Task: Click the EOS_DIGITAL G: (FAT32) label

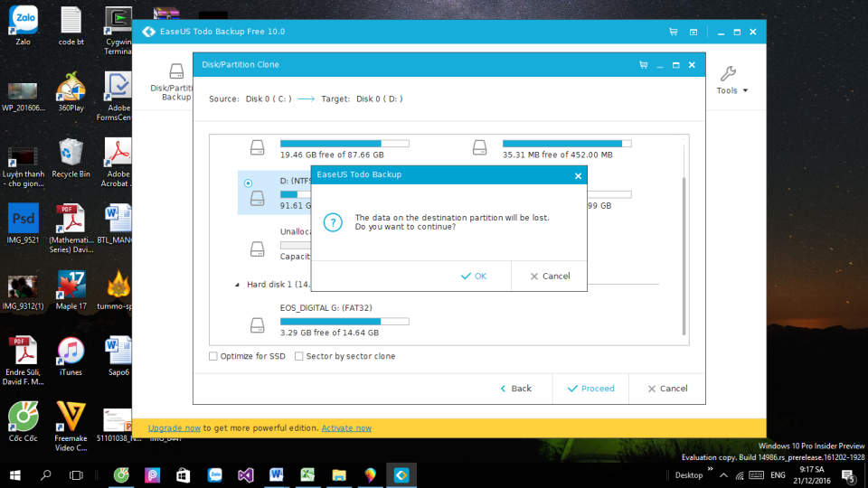Action: (326, 307)
